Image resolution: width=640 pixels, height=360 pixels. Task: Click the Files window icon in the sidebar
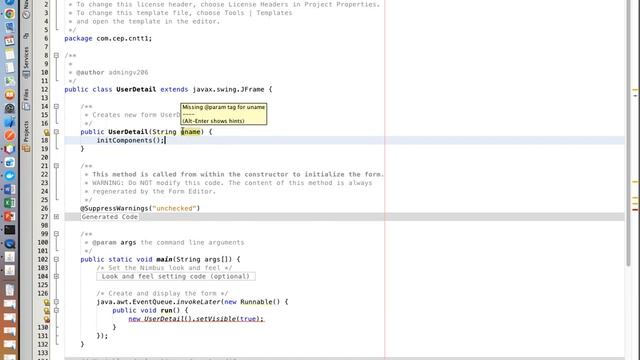(26, 107)
